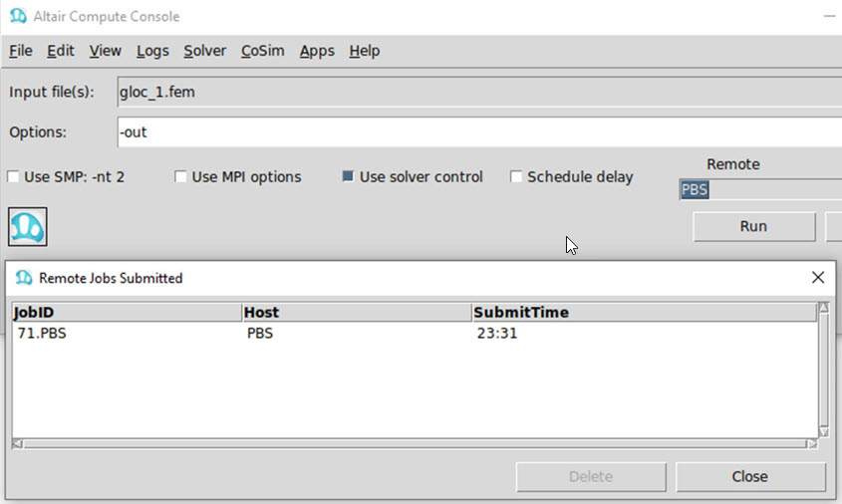Open the CoSim menu
Viewport: 842px width, 504px height.
pos(263,51)
